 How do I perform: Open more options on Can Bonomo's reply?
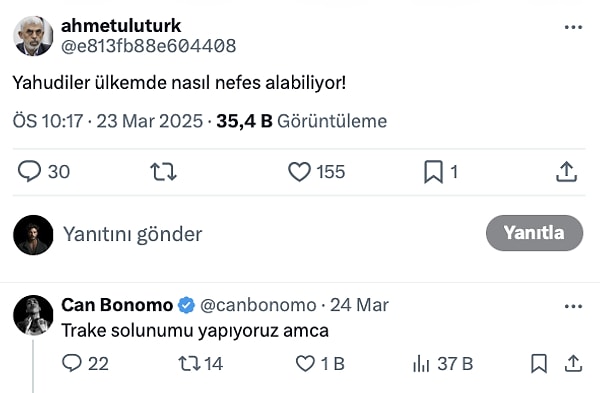pos(573,306)
